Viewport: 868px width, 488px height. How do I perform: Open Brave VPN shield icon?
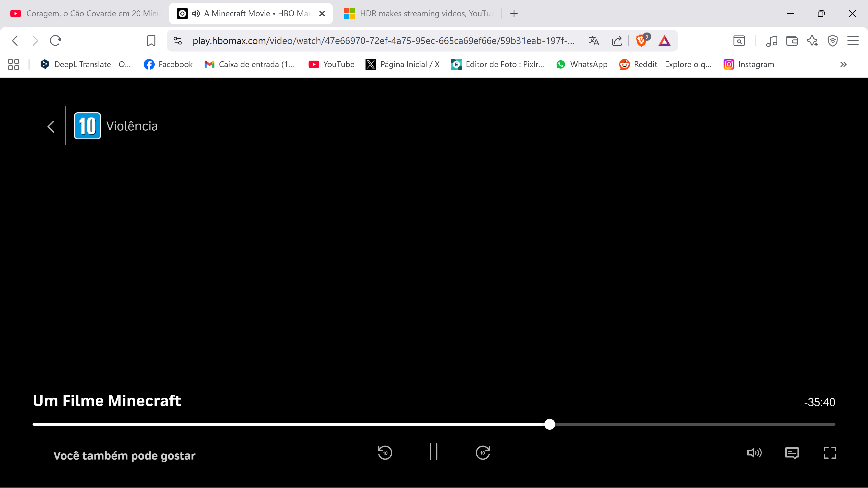pos(833,41)
